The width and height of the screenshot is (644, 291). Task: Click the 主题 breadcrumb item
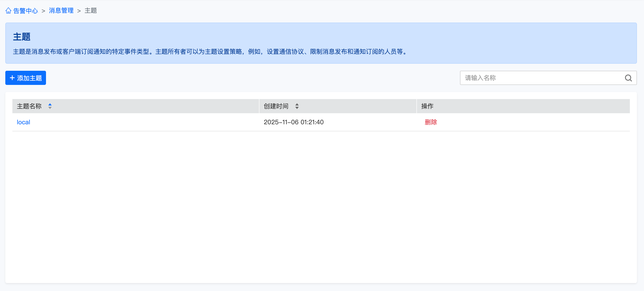coord(90,10)
